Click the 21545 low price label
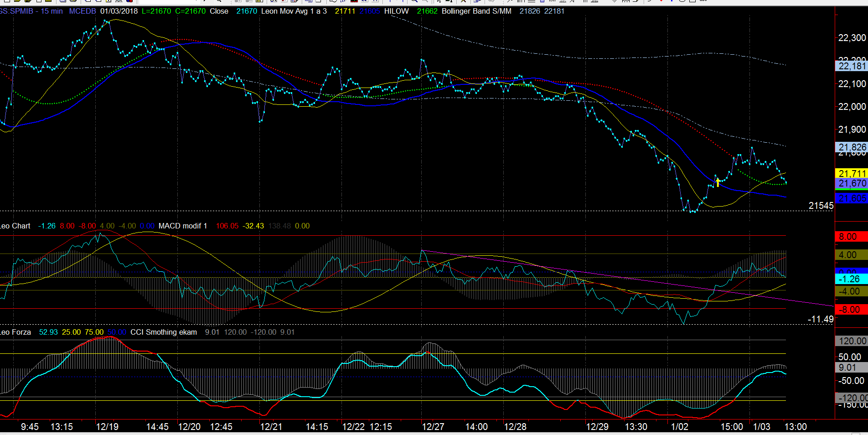 pos(821,206)
